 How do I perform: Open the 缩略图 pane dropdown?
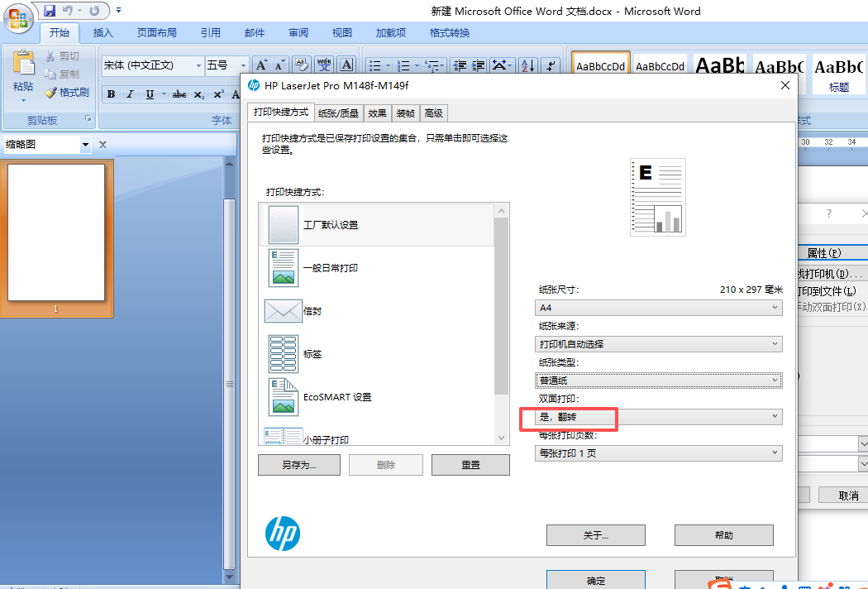(85, 145)
